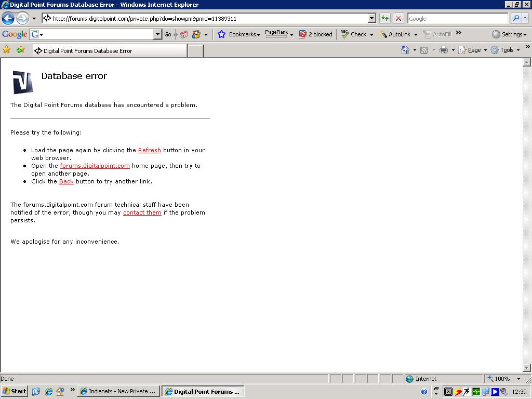532x399 pixels.
Task: Click the URL address bar
Action: [205, 18]
